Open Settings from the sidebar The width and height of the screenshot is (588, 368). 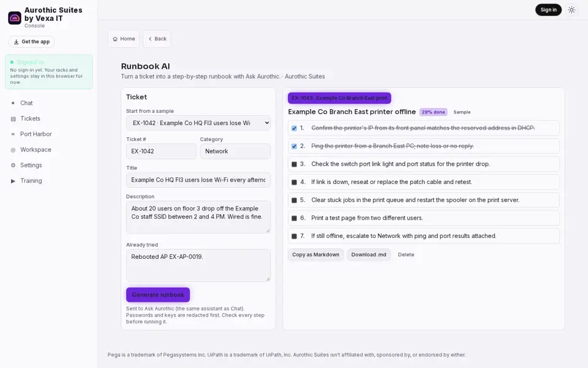coord(49,165)
